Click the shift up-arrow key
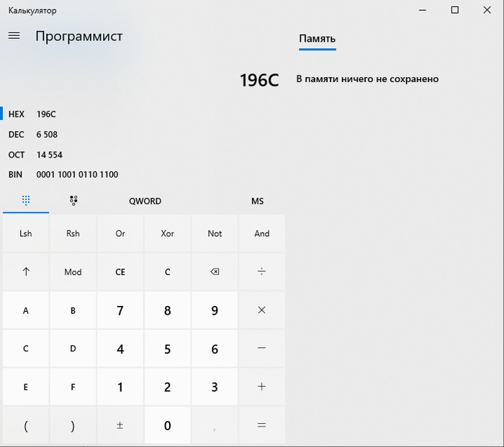 click(26, 271)
